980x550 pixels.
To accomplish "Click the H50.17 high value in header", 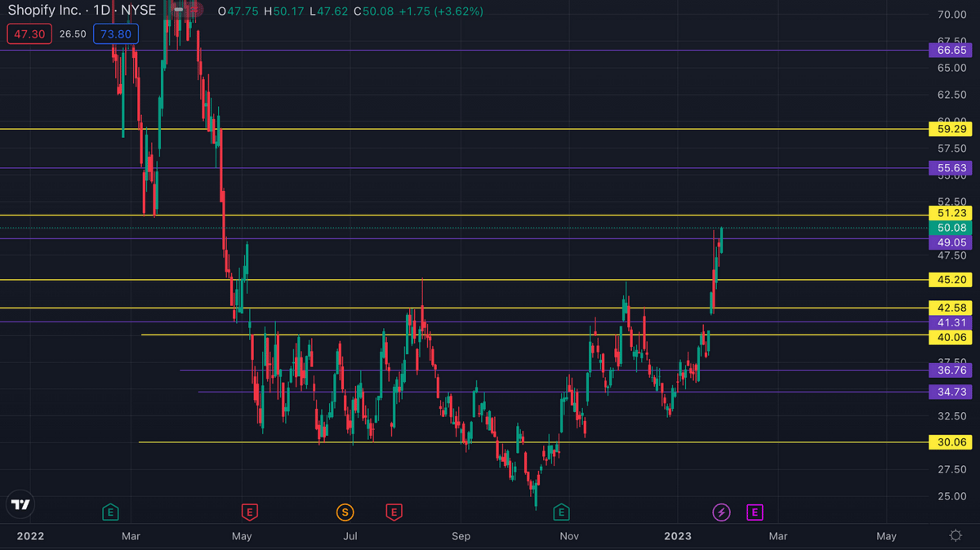I will (283, 12).
